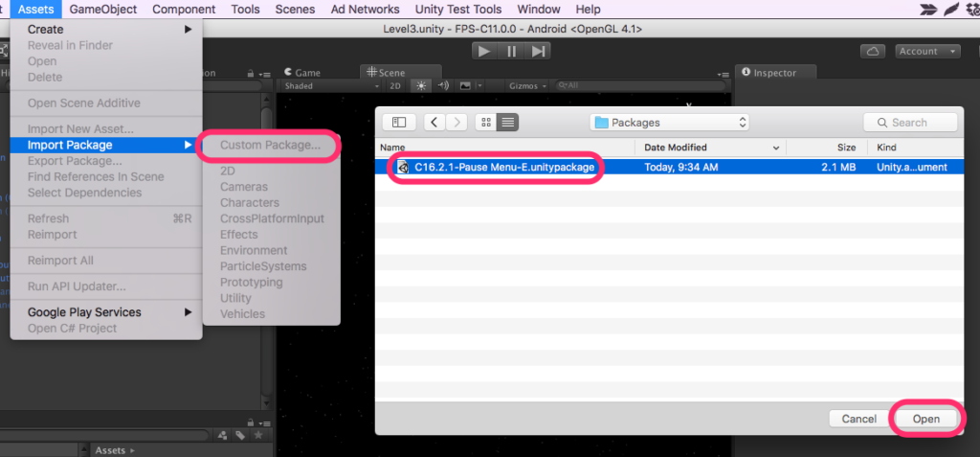The width and height of the screenshot is (980, 457).
Task: Open effects dropdown arrow beside image icon
Action: pos(479,86)
